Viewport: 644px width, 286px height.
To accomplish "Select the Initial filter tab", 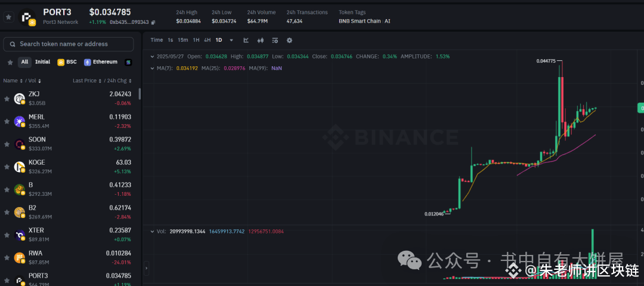I will pyautogui.click(x=43, y=62).
